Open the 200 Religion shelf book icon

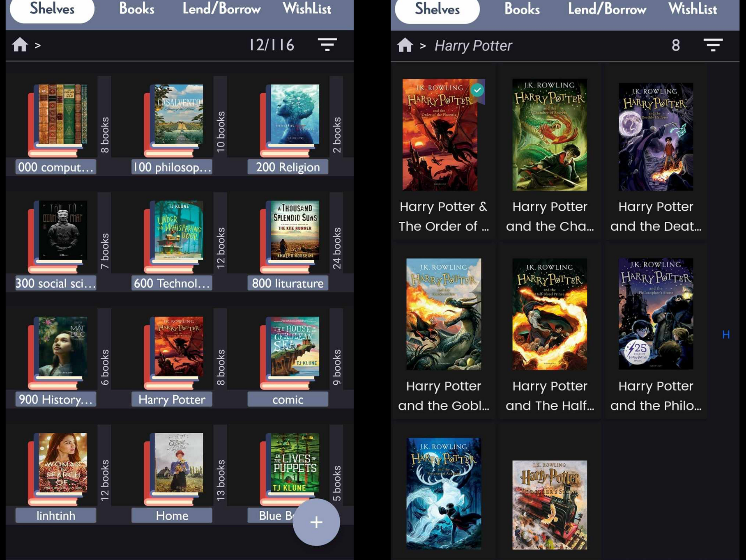pos(292,119)
